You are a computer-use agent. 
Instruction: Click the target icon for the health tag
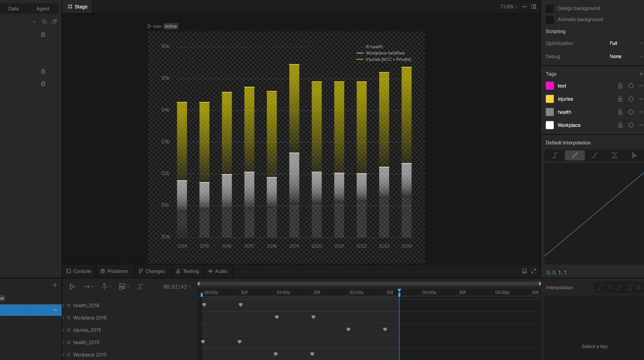coord(631,112)
